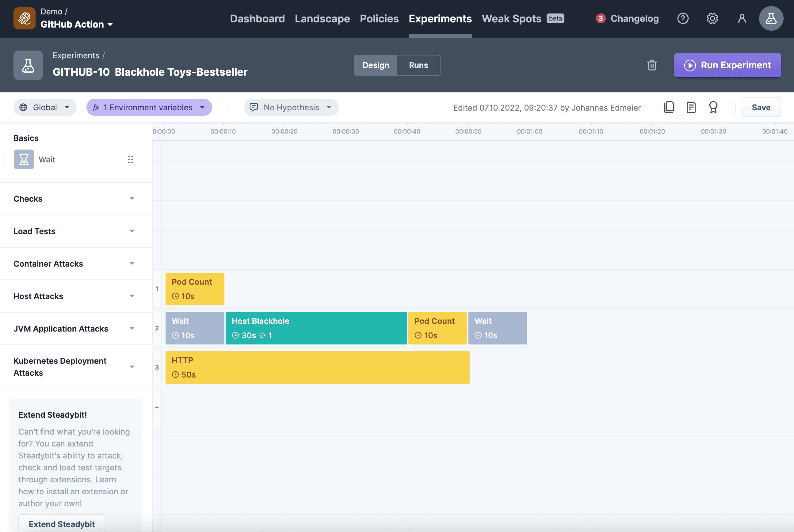Click the trash delete experiment icon

(x=651, y=65)
